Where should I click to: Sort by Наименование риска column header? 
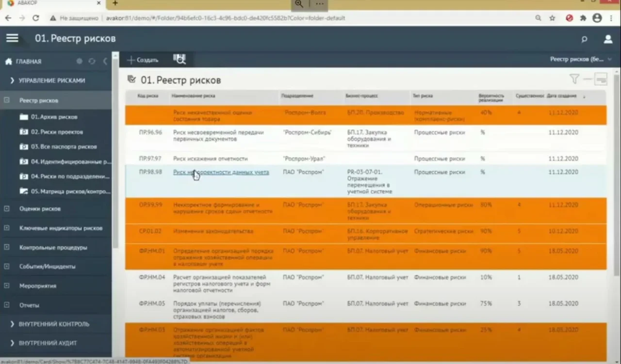(193, 96)
